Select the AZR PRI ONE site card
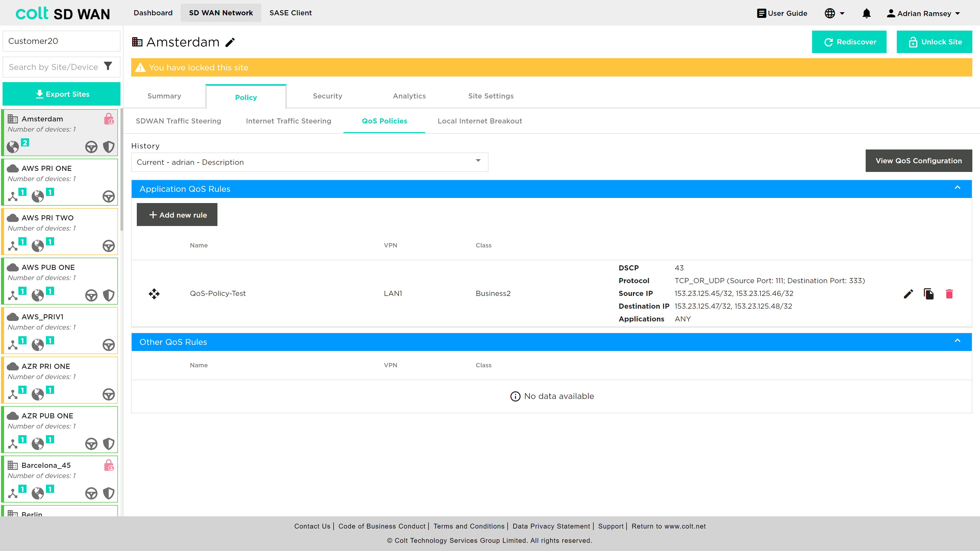 pos(60,380)
